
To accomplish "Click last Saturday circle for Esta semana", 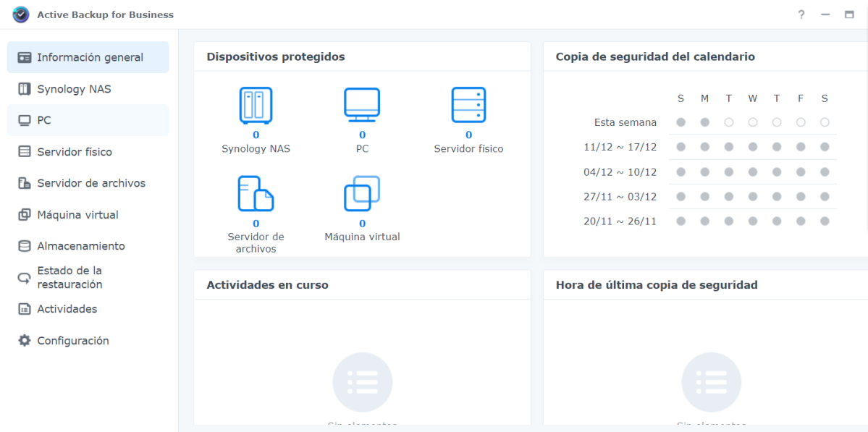I will click(825, 122).
